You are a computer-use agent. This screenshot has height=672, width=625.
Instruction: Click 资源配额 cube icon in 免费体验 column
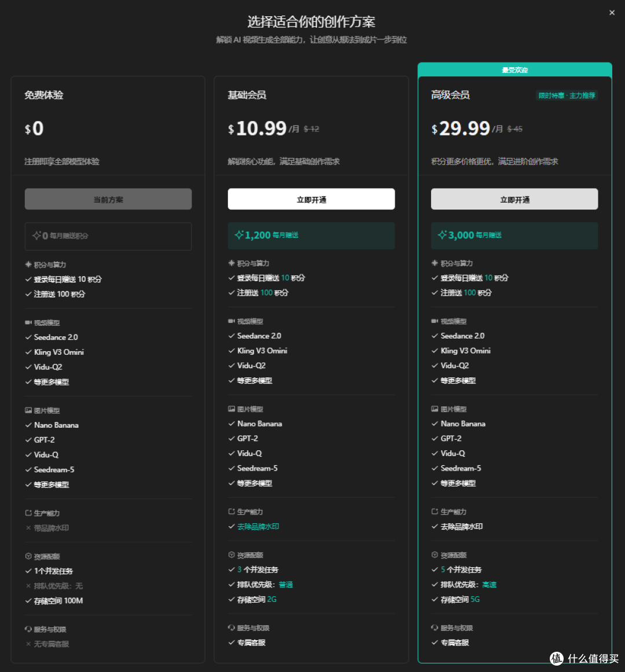28,556
